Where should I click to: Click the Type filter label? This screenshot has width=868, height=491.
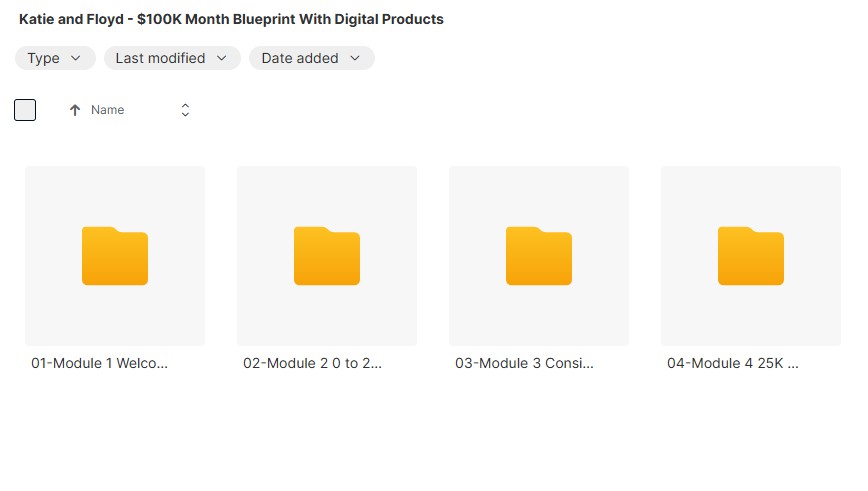tap(43, 58)
